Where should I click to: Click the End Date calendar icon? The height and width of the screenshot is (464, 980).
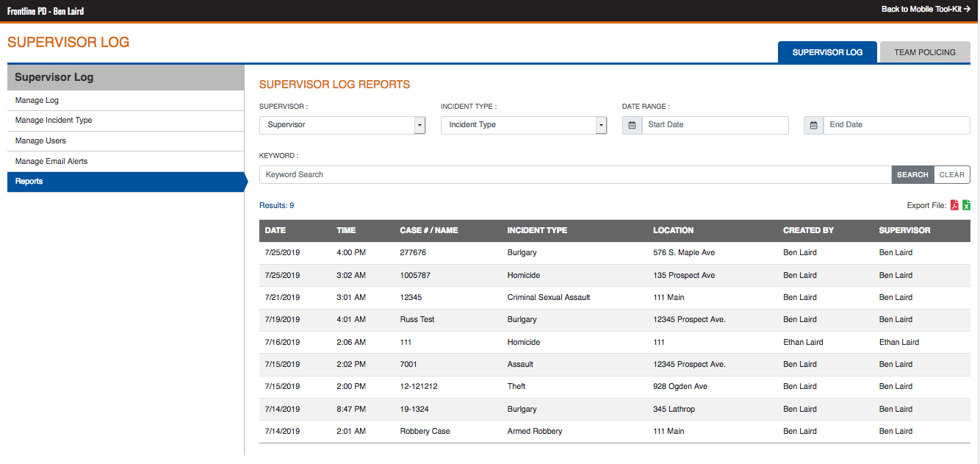tap(813, 125)
